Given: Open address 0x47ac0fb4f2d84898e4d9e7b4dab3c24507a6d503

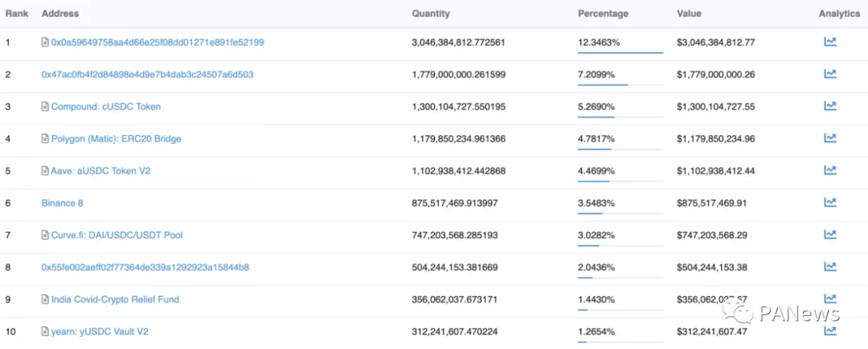Looking at the screenshot, I should [147, 74].
